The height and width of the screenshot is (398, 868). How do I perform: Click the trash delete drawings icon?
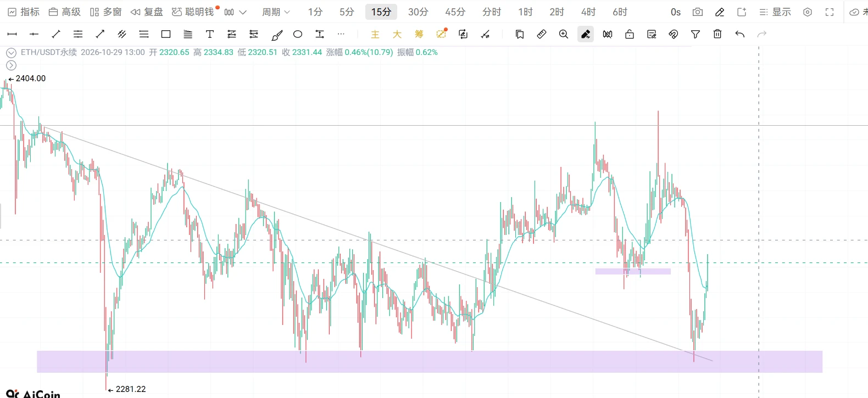click(717, 34)
